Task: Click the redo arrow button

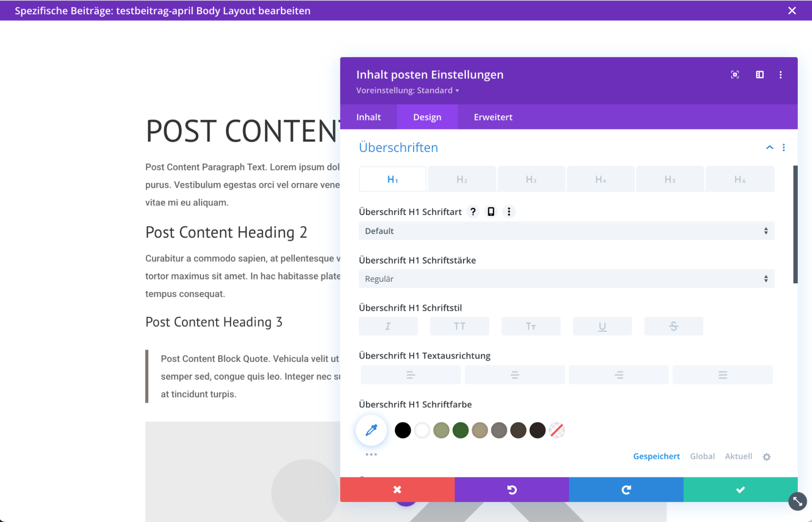Action: coord(626,490)
